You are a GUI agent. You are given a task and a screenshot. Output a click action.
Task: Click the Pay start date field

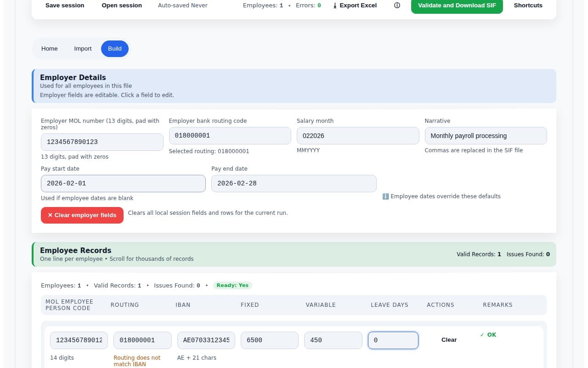[x=123, y=183]
